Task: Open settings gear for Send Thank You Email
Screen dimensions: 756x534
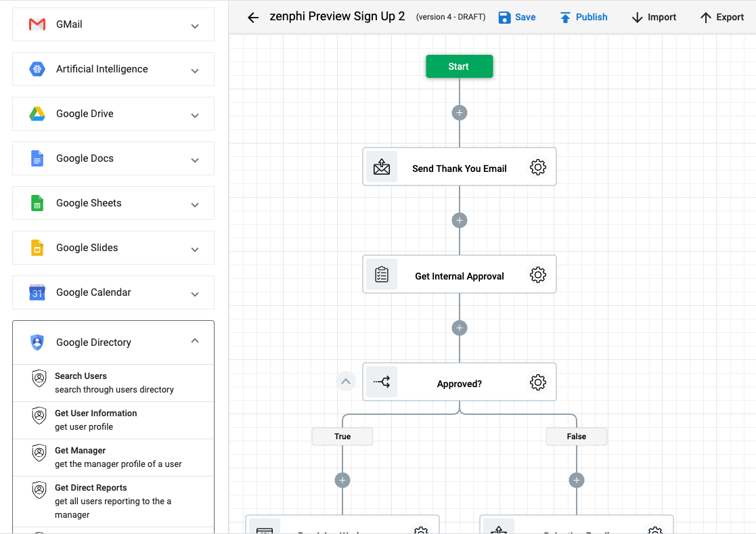Action: pos(537,167)
